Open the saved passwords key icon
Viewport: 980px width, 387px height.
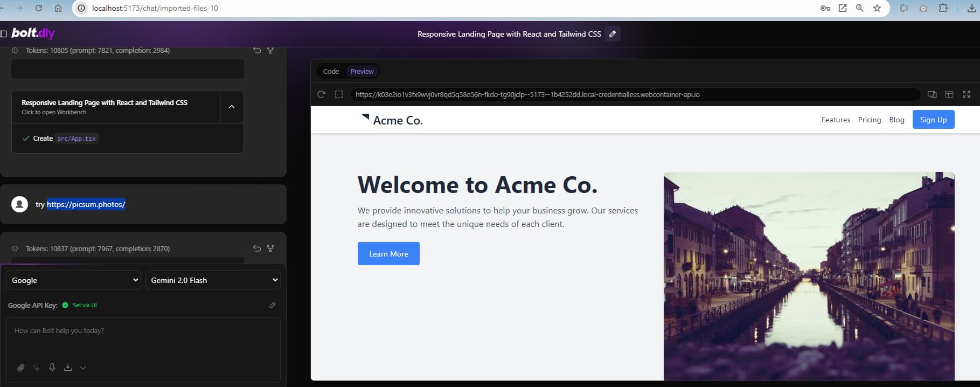coord(825,8)
